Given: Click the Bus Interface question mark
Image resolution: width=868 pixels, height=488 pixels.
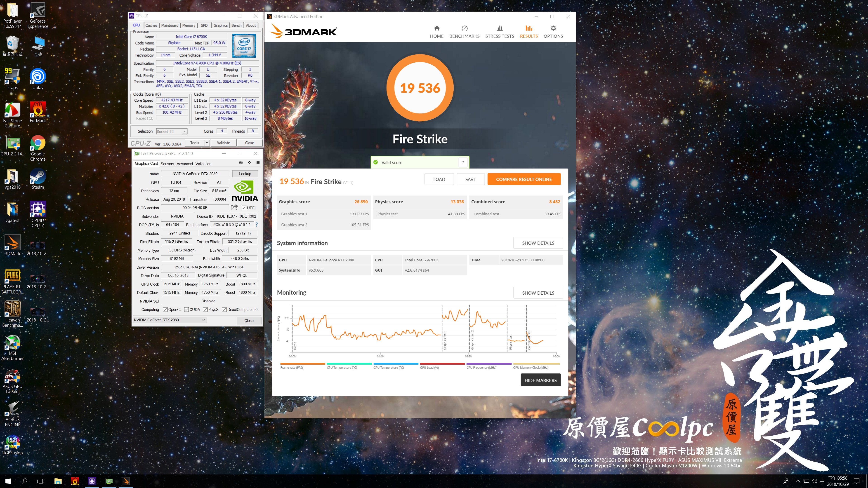Looking at the screenshot, I should [256, 224].
